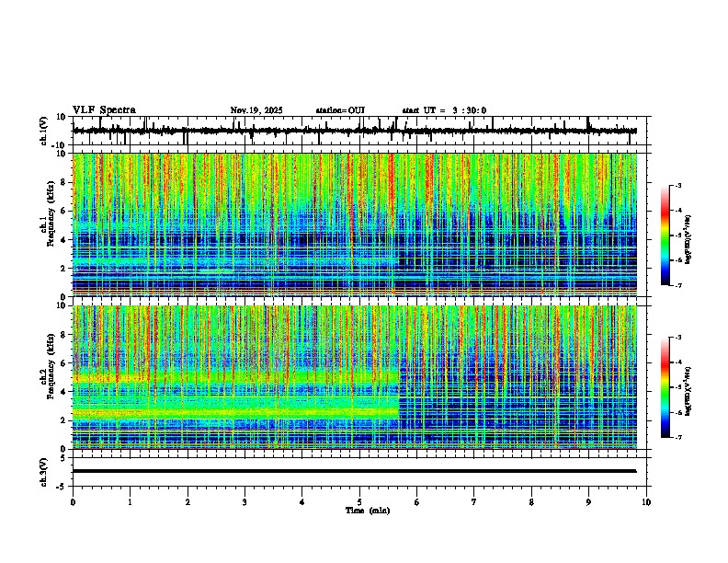Click the "6" kHz tick of ch.2 spectrogram

(64, 363)
